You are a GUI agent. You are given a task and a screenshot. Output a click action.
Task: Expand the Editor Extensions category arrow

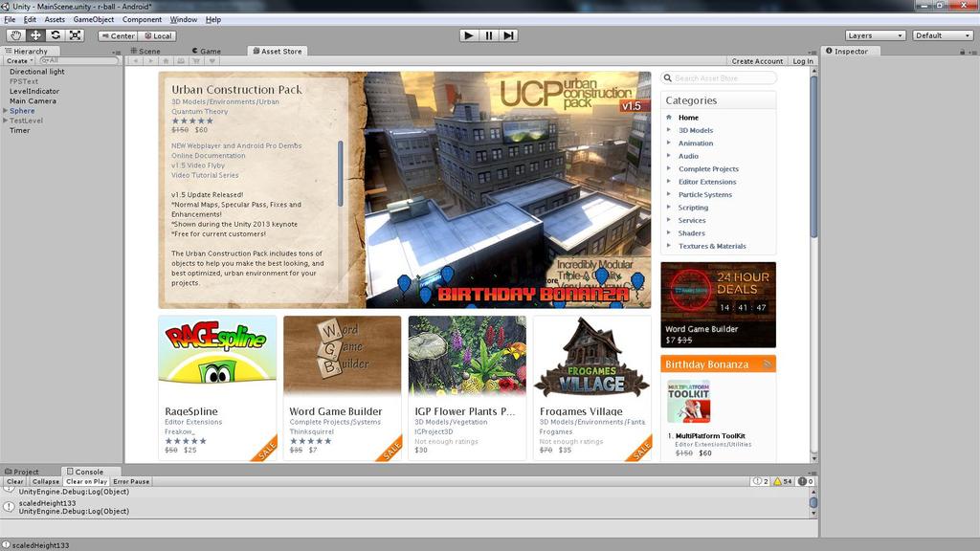coord(669,181)
